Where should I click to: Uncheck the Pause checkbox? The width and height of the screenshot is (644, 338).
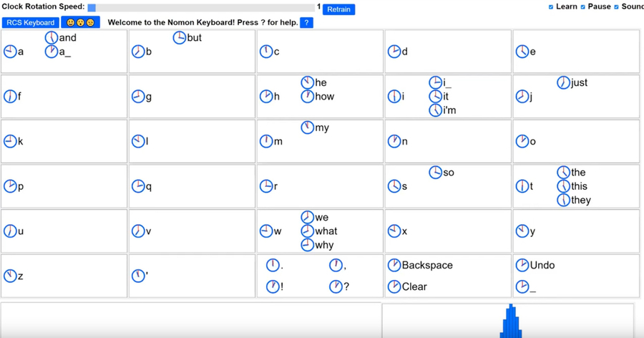tap(583, 7)
